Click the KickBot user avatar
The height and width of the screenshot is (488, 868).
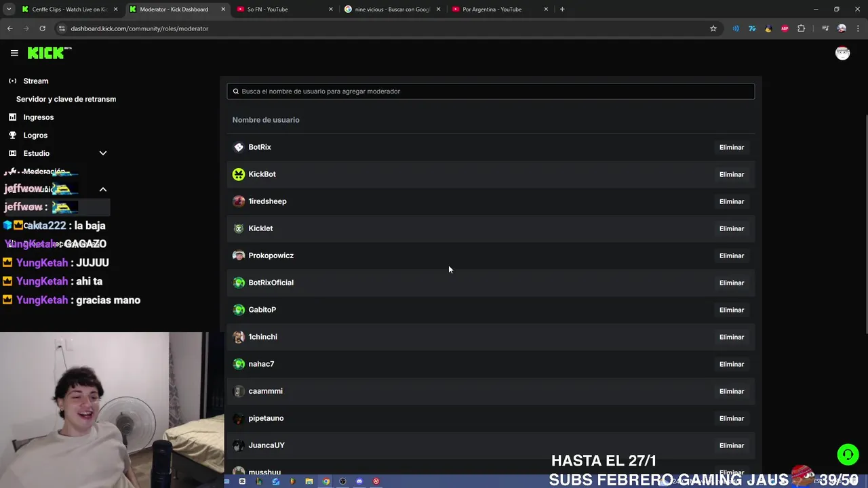click(239, 174)
